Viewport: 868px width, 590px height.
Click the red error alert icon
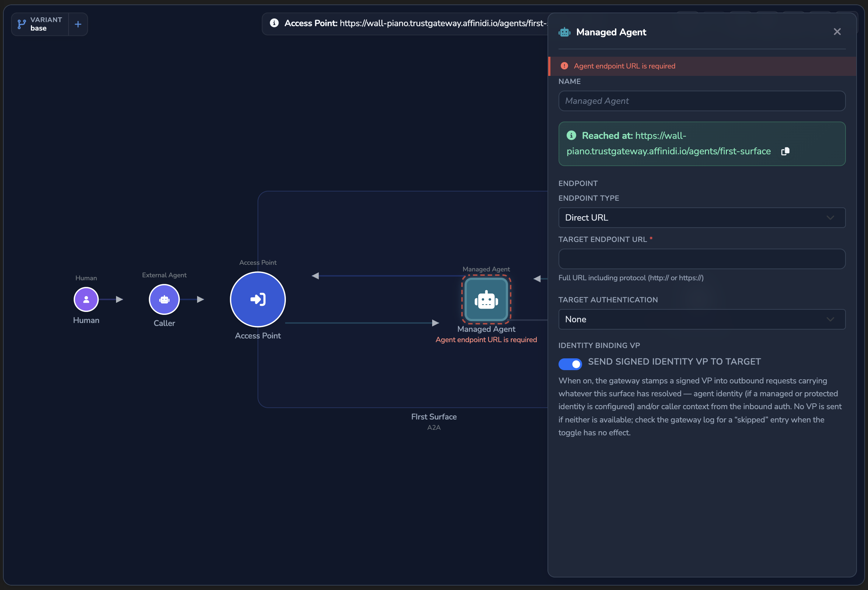tap(564, 66)
